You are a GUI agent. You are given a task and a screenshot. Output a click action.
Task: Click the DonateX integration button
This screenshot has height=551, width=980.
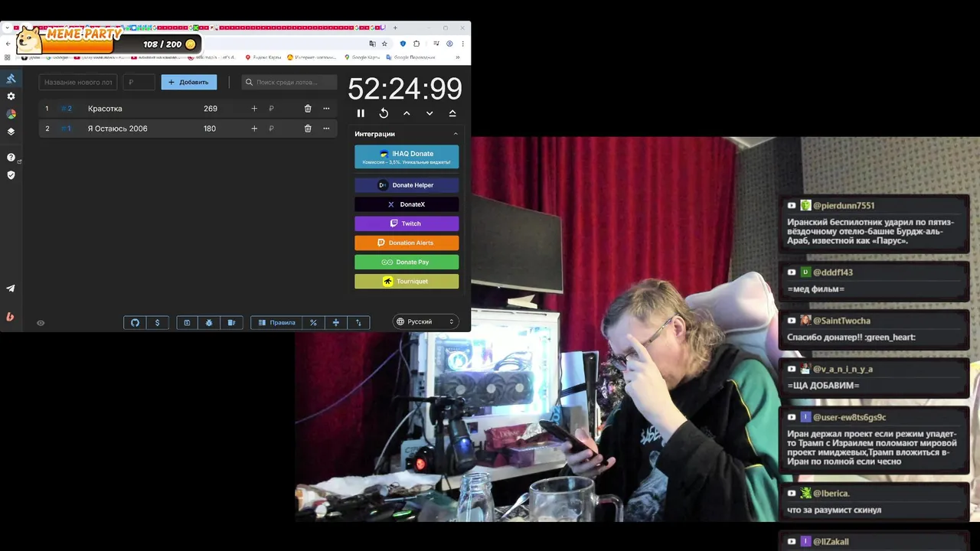(x=407, y=204)
